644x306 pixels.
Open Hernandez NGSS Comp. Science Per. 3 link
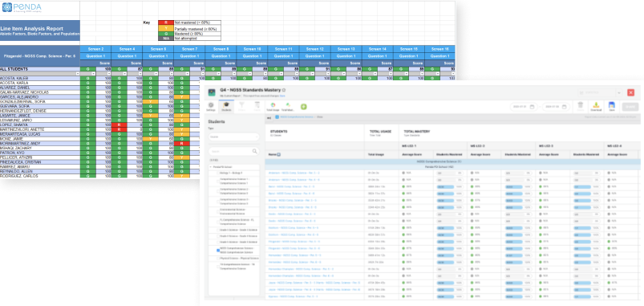click(294, 255)
